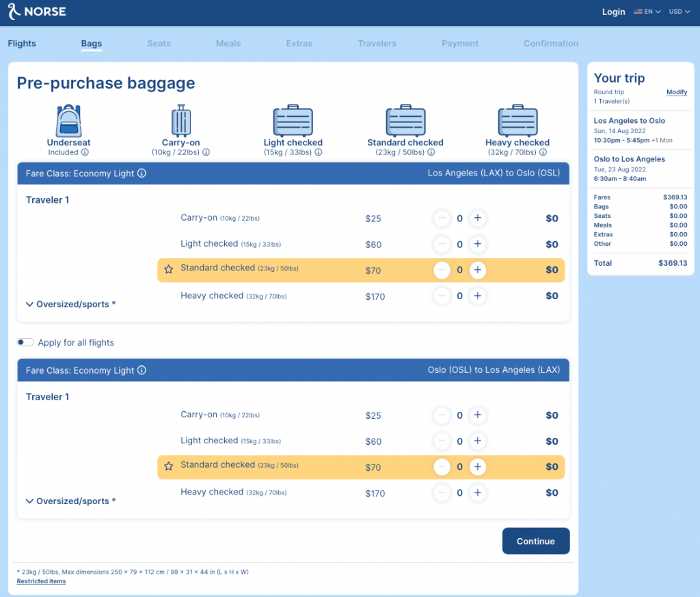700x597 pixels.
Task: Click the star on the Standard checked row
Action: [169, 270]
